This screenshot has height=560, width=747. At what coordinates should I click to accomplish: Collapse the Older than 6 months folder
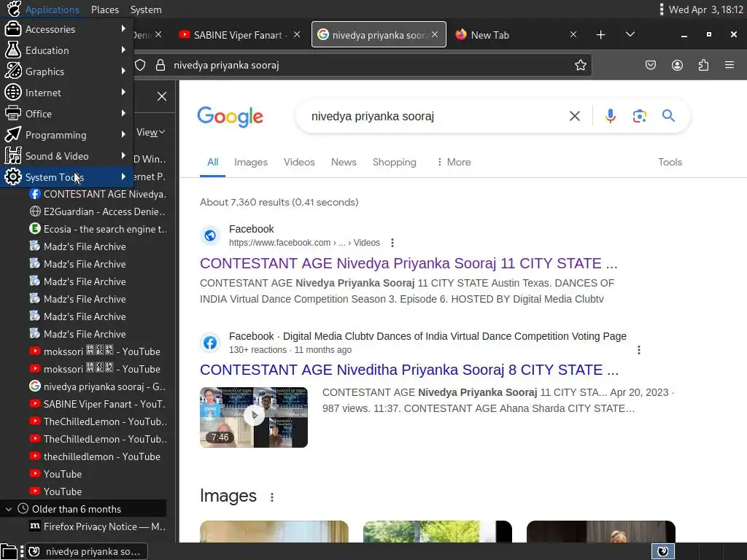point(9,509)
